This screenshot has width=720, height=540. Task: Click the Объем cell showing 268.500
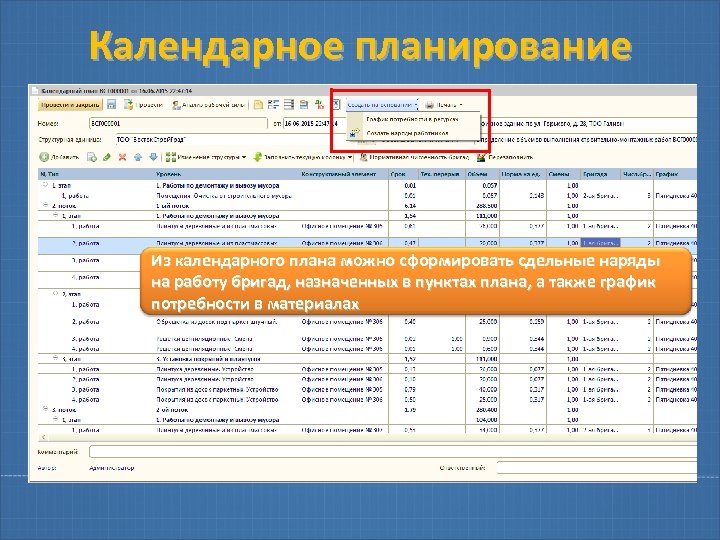pyautogui.click(x=482, y=205)
